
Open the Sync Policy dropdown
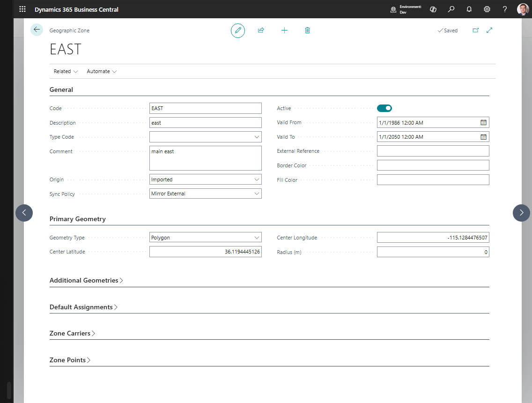click(x=257, y=194)
